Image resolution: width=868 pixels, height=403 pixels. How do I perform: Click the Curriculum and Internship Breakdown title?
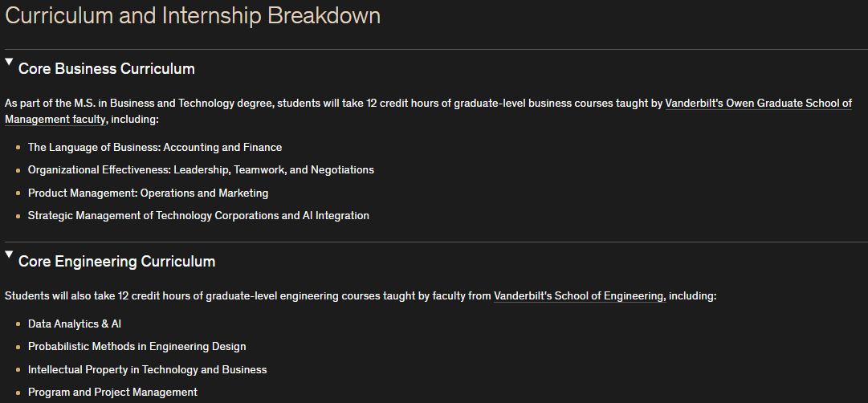(x=193, y=16)
